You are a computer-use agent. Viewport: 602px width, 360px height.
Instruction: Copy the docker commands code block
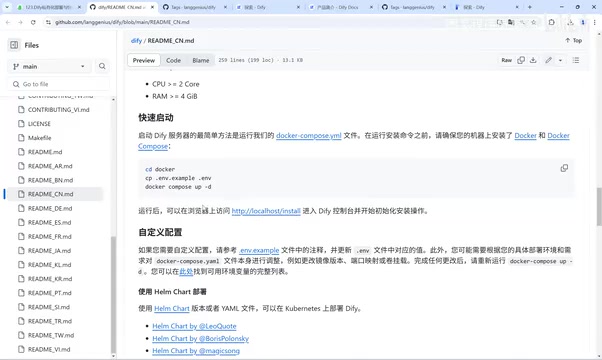tap(564, 168)
